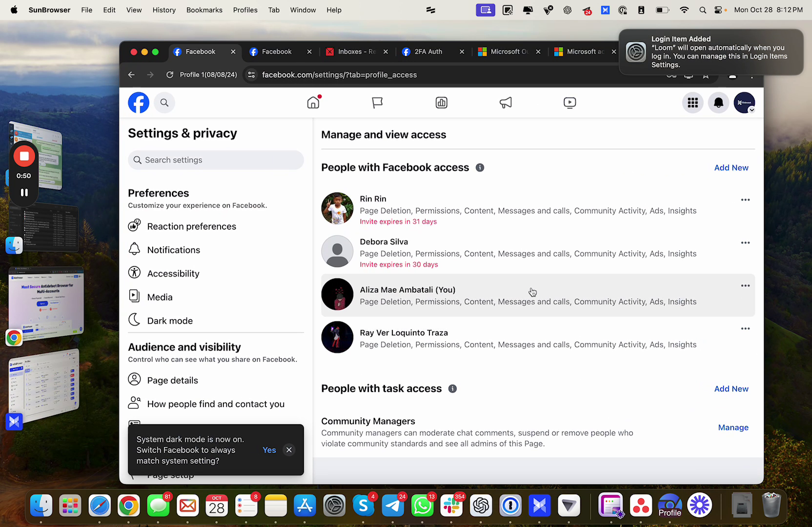
Task: Open options menu for Aliza Mae Ambatali
Action: [x=745, y=285]
